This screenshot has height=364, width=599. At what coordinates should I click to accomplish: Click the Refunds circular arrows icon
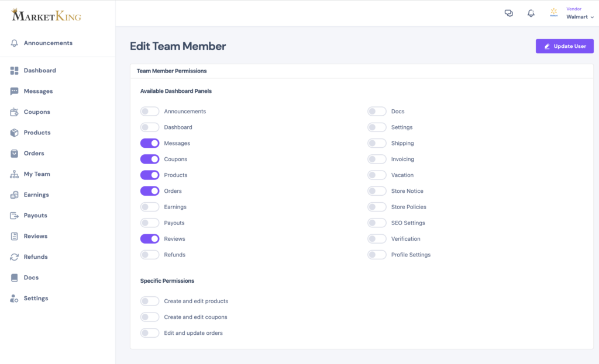14,256
